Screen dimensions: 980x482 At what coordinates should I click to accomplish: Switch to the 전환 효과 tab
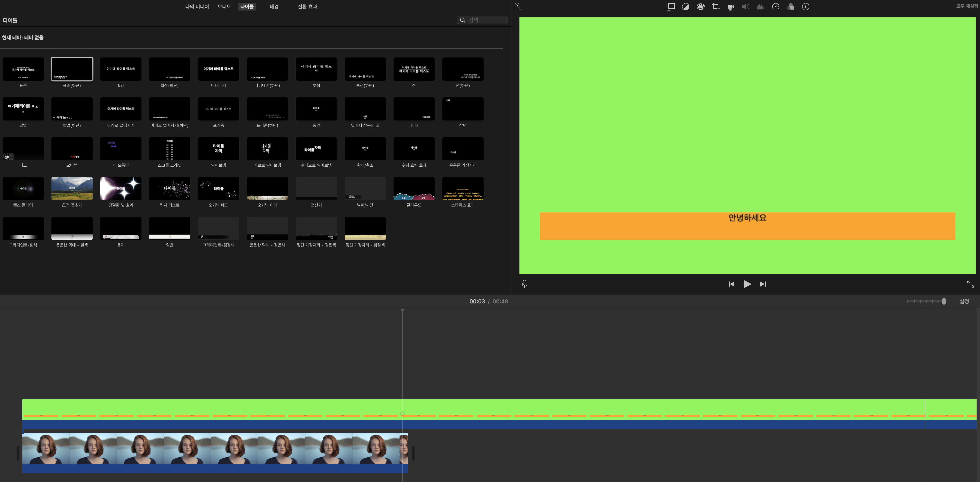click(307, 6)
